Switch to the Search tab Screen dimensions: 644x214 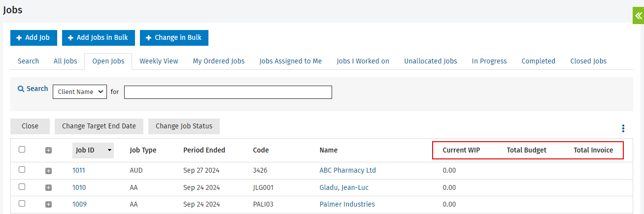[28, 61]
